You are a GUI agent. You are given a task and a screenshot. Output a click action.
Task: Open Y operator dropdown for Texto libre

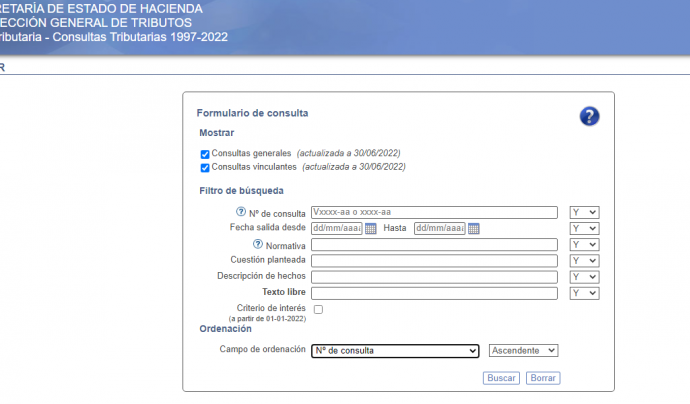(x=583, y=293)
